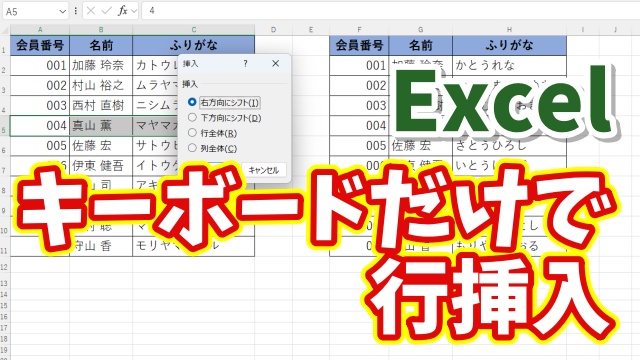Expand the function dropdown next to fx
The height and width of the screenshot is (360, 640).
(133, 11)
